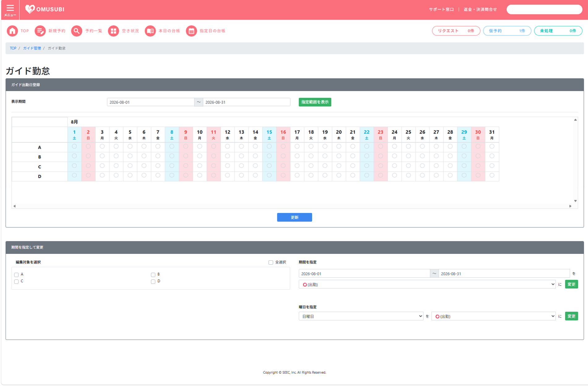Image resolution: width=588 pixels, height=386 pixels.
Task: Click the August 16 date header
Action: pyautogui.click(x=283, y=135)
